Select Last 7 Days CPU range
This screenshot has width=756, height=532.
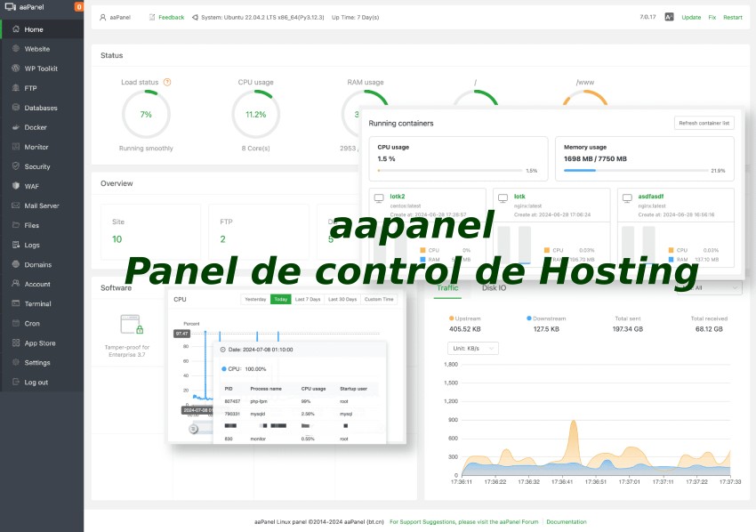click(308, 300)
